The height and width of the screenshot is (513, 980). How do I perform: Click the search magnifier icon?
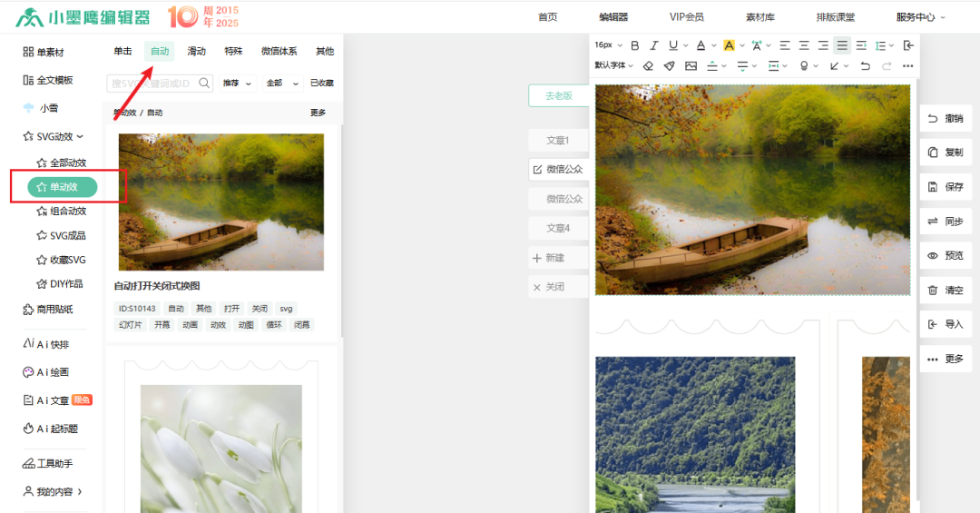[204, 83]
